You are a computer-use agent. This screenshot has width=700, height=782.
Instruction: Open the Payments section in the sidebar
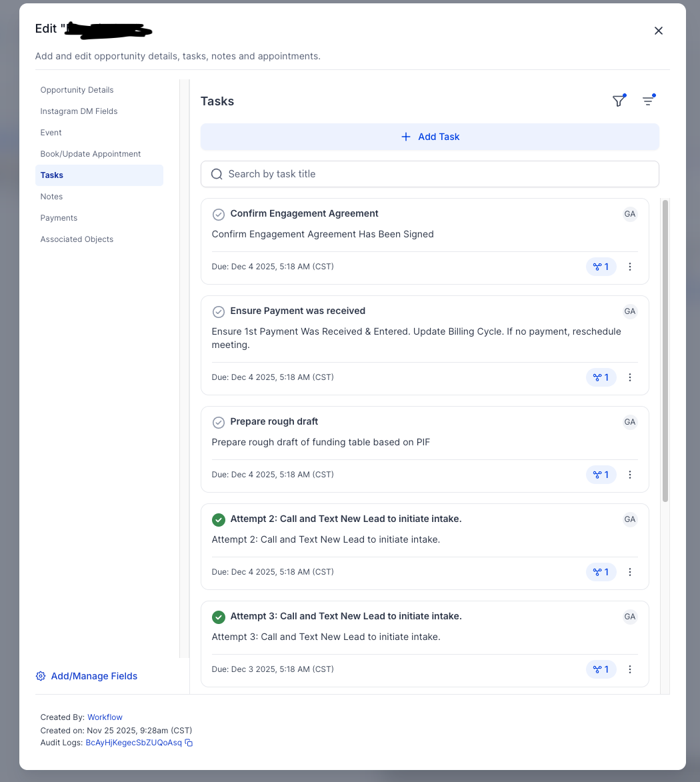point(59,217)
